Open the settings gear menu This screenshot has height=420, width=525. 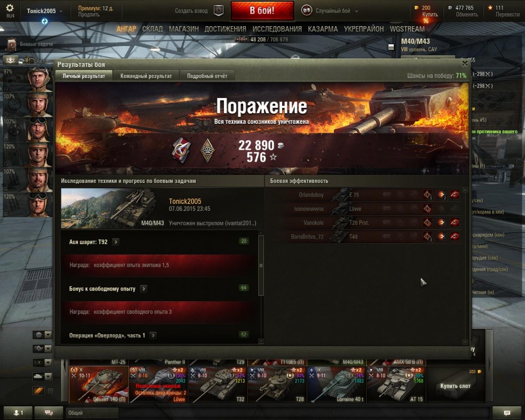coord(10,8)
